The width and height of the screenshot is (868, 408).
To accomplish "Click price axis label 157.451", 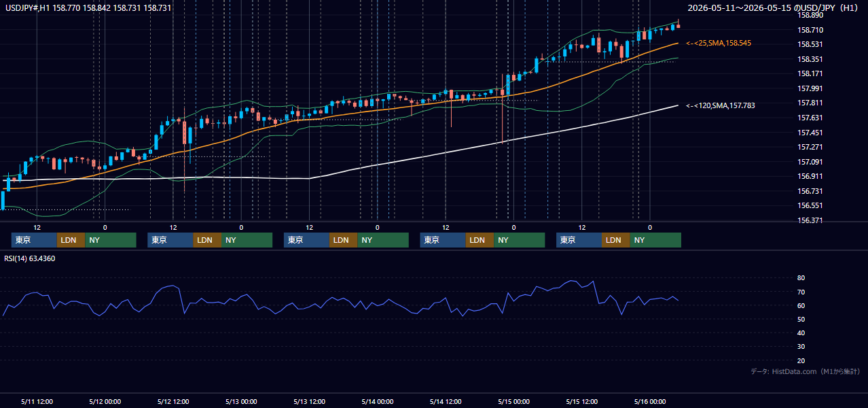I will (x=810, y=133).
